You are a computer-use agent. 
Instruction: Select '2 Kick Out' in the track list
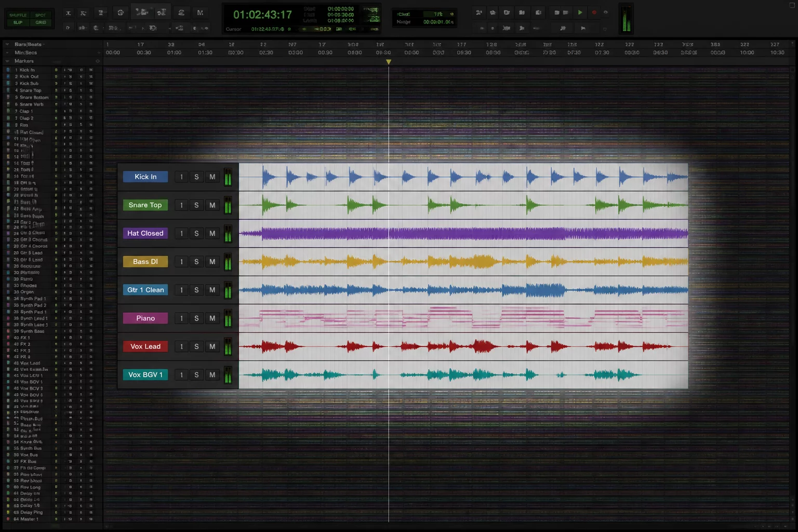click(26, 77)
